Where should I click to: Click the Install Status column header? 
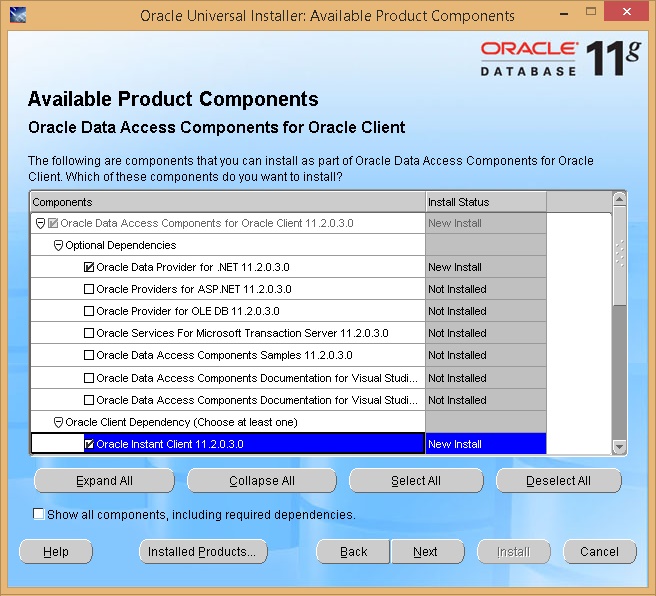486,202
